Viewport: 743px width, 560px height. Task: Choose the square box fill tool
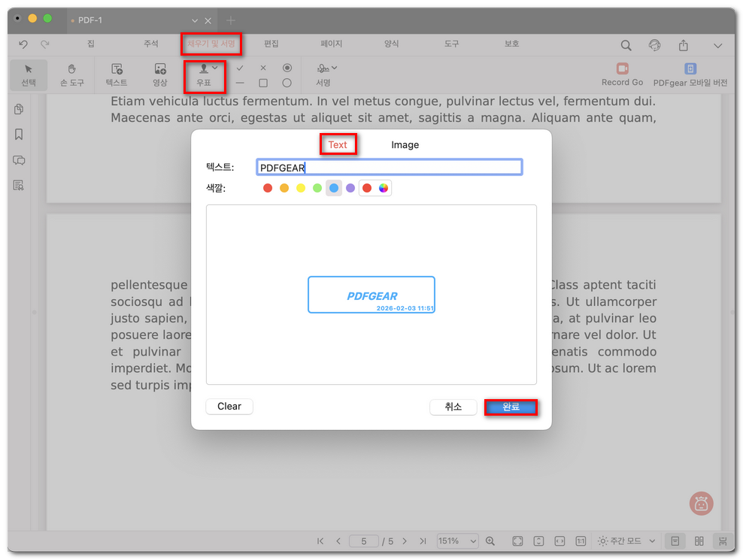point(263,83)
